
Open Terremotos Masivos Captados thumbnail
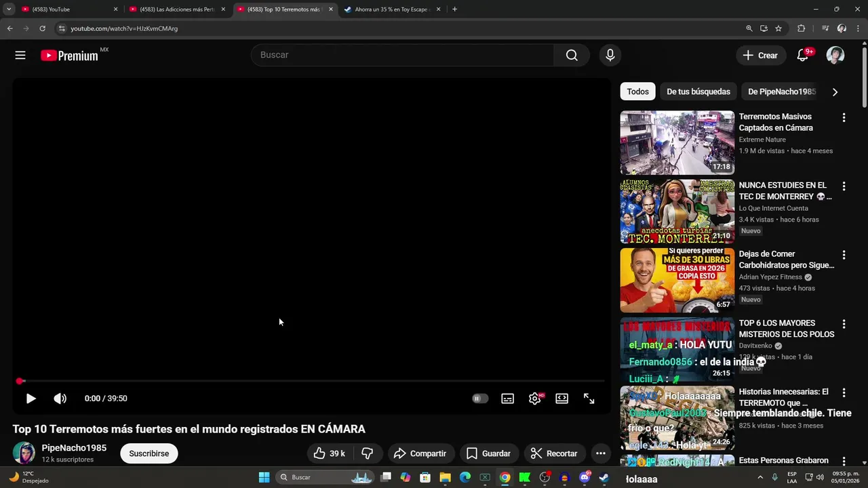coord(677,143)
